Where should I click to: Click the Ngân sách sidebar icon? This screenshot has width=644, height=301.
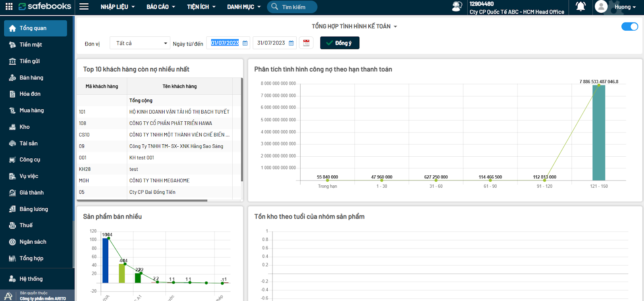[12, 242]
